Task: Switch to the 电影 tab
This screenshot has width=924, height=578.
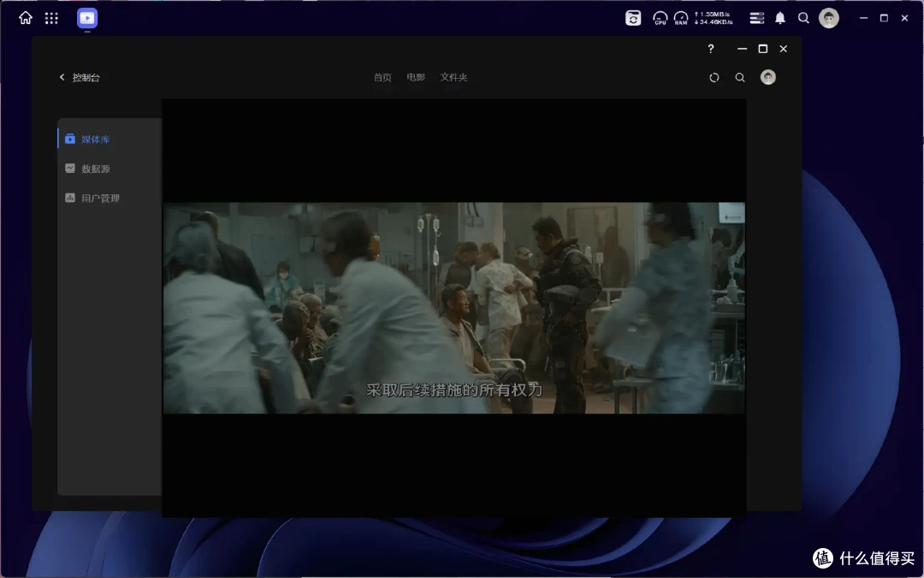Action: pos(416,77)
